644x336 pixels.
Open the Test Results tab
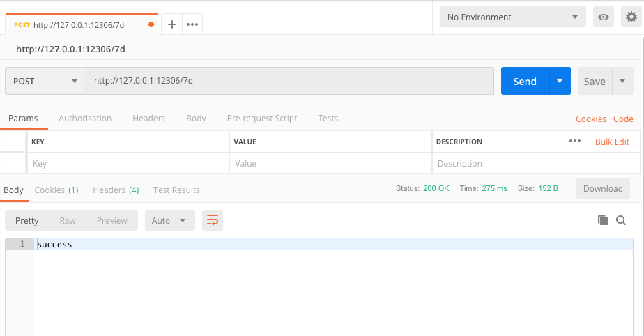(176, 190)
